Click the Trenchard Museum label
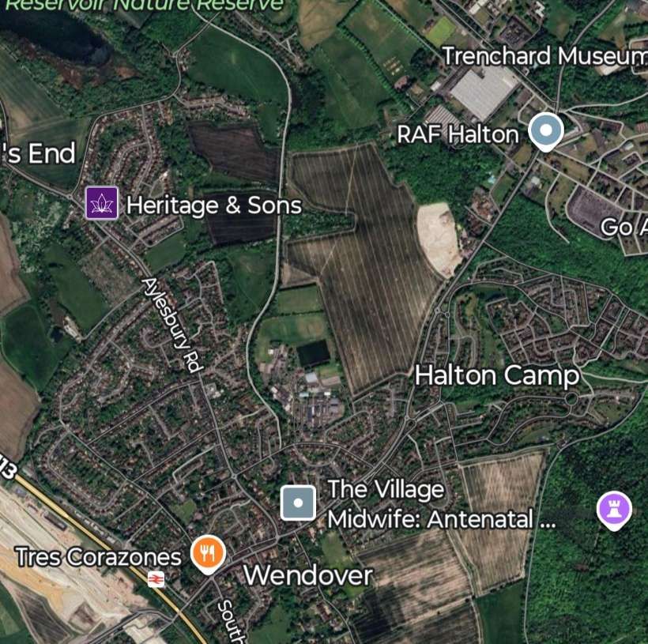The width and height of the screenshot is (648, 644). pos(544,56)
